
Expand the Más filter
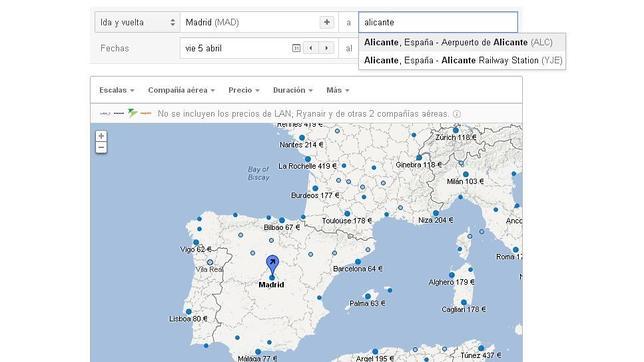pos(338,90)
